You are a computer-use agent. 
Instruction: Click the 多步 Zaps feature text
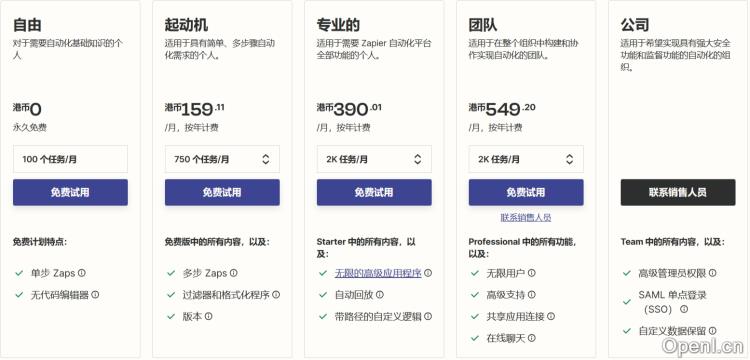tap(205, 273)
